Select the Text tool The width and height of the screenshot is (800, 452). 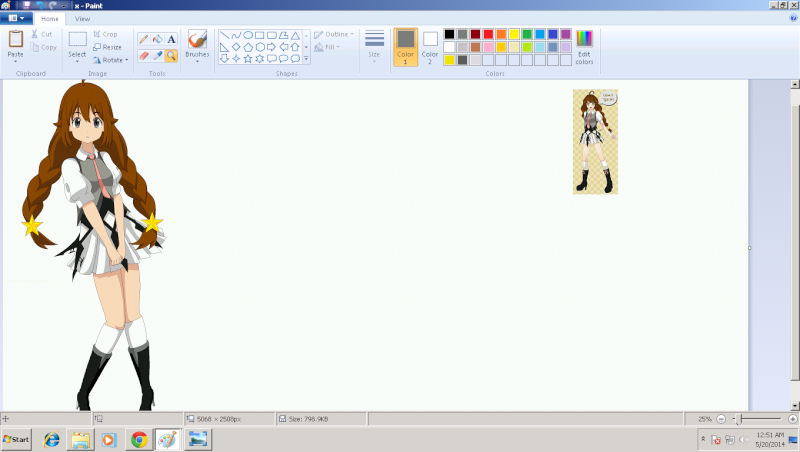click(171, 39)
